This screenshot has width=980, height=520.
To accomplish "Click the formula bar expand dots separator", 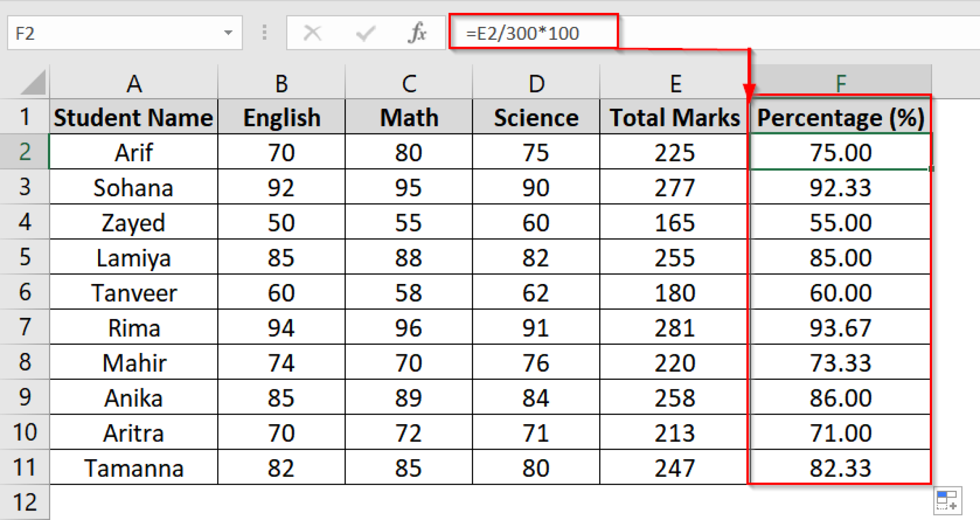I will click(x=264, y=33).
